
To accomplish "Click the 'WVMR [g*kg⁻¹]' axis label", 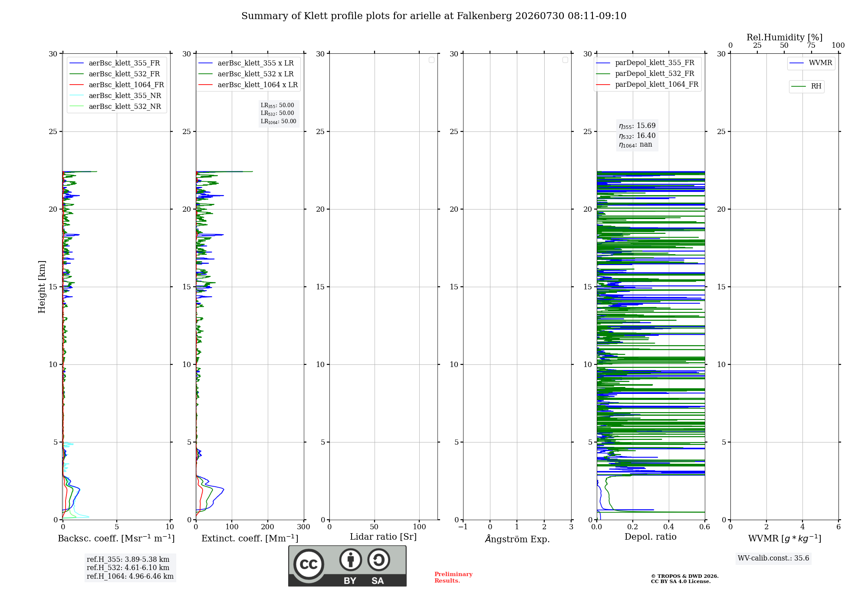I will [785, 538].
